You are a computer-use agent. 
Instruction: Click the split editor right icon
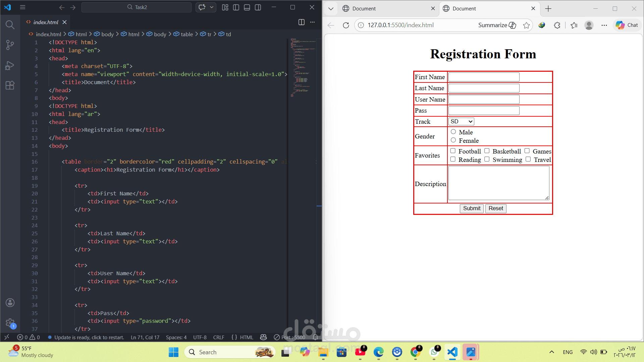(301, 22)
